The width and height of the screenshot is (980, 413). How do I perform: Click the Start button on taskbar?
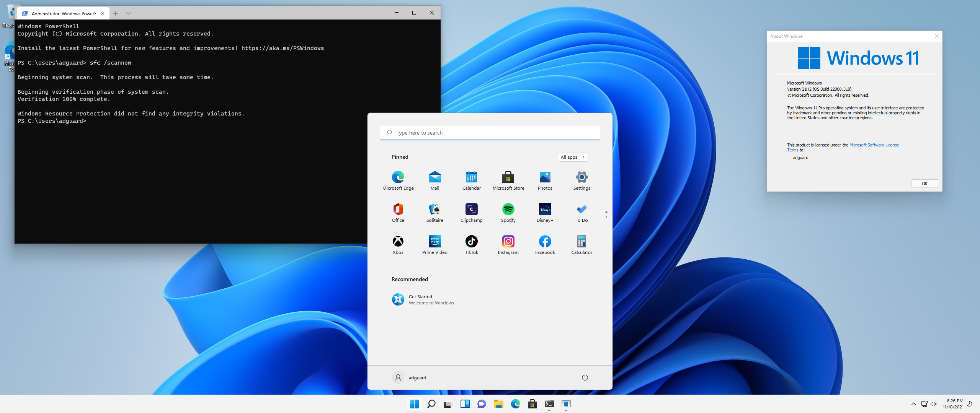tap(414, 404)
